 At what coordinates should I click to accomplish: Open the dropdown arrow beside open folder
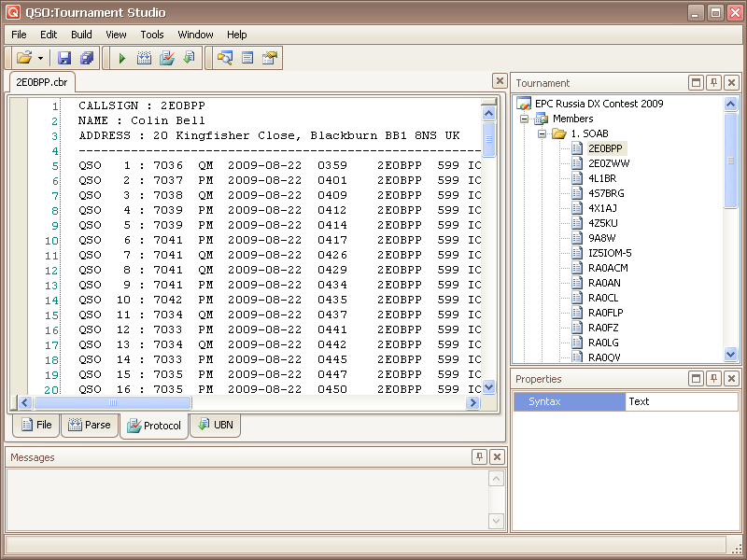coord(40,58)
